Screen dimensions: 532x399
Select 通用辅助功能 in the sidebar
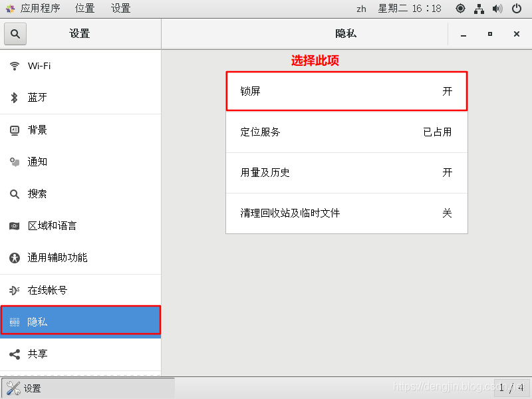[x=80, y=258]
